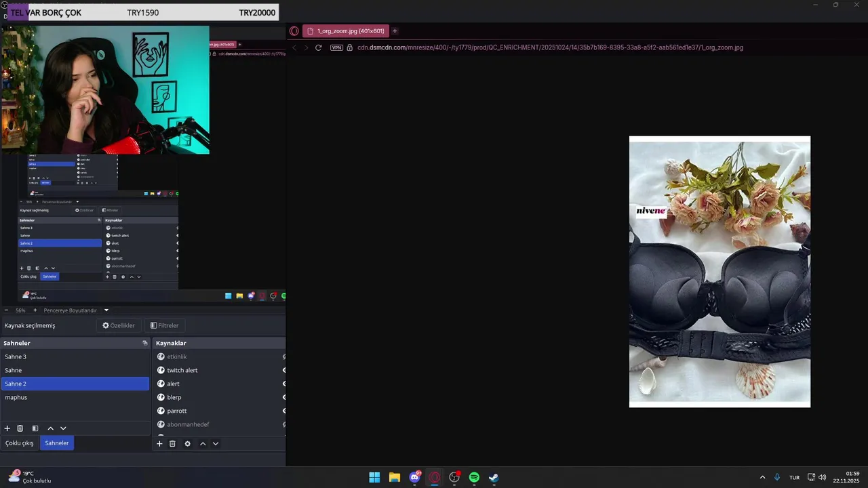868x488 pixels.
Task: Select the highlighted Sahne 2 scene
Action: pyautogui.click(x=75, y=384)
